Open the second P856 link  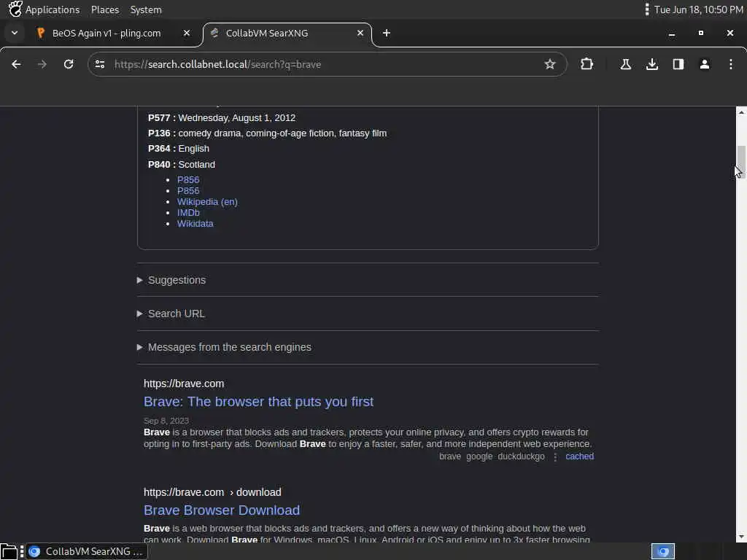(188, 190)
